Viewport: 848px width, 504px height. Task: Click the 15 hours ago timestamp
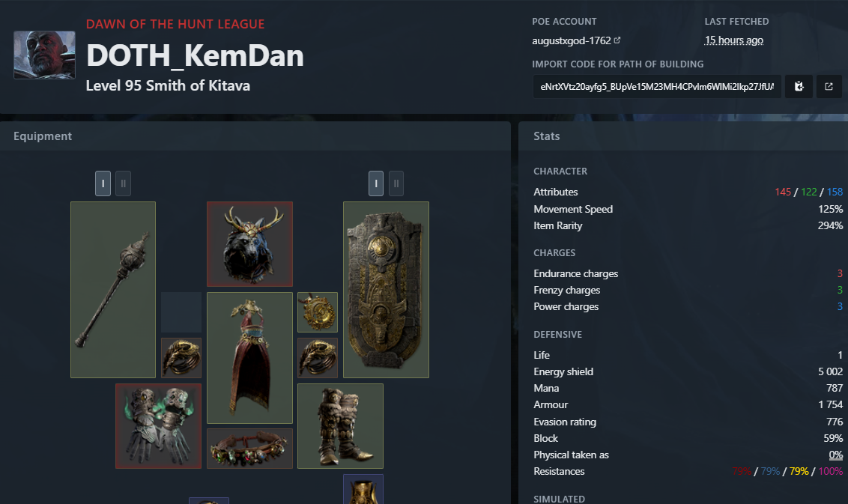tap(734, 40)
